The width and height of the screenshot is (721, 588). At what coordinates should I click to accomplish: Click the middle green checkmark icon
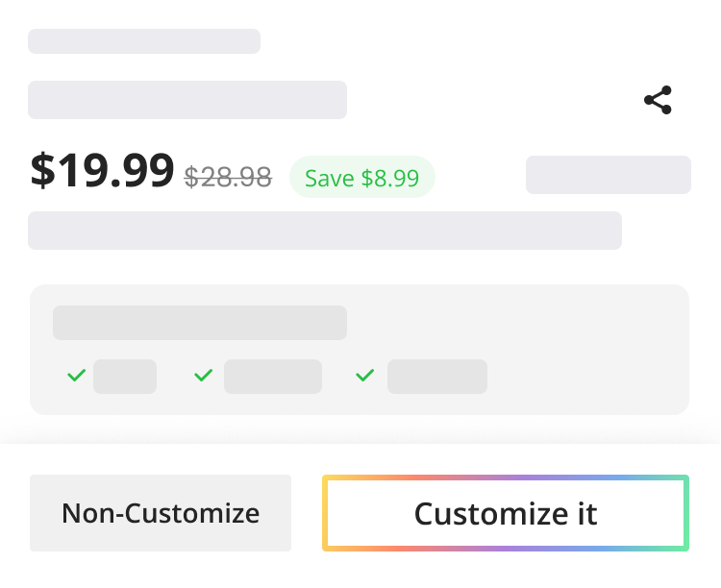pyautogui.click(x=203, y=376)
